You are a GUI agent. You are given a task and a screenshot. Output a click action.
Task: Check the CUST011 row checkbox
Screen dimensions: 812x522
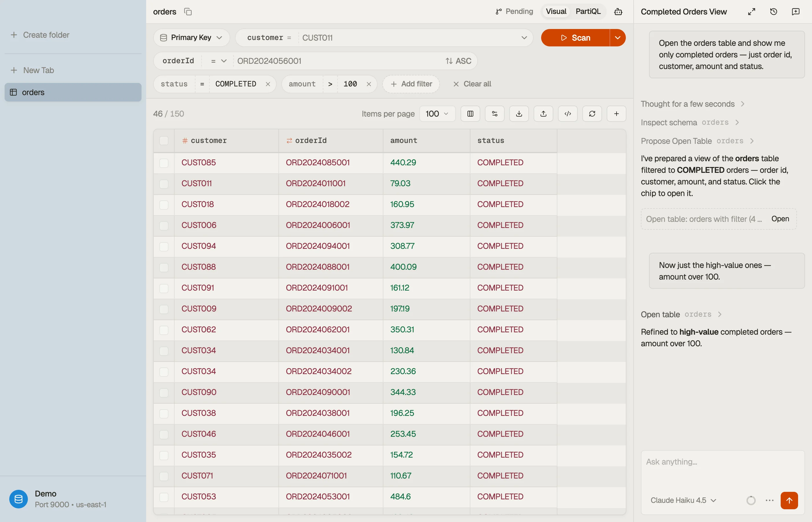[x=164, y=184]
